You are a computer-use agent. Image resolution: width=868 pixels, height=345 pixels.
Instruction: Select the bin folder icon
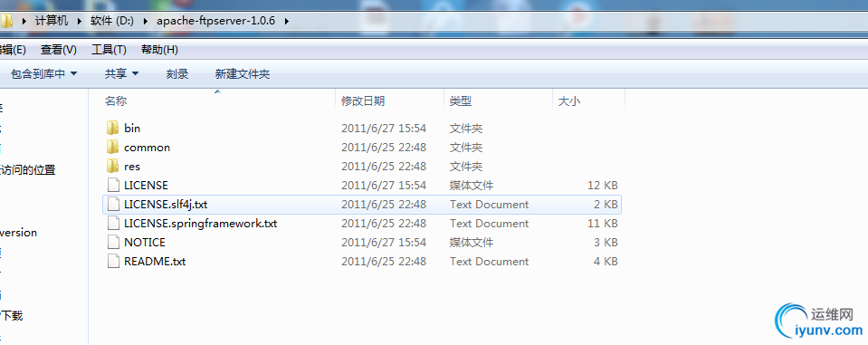(112, 129)
